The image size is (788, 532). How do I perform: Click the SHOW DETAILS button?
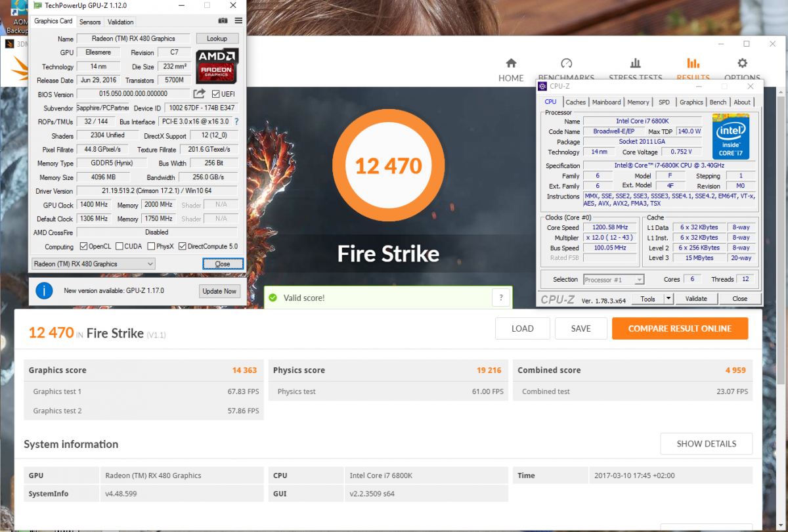(x=707, y=443)
